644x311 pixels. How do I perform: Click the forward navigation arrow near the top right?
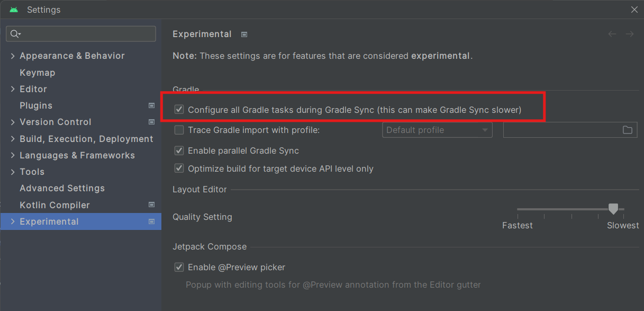(x=630, y=33)
